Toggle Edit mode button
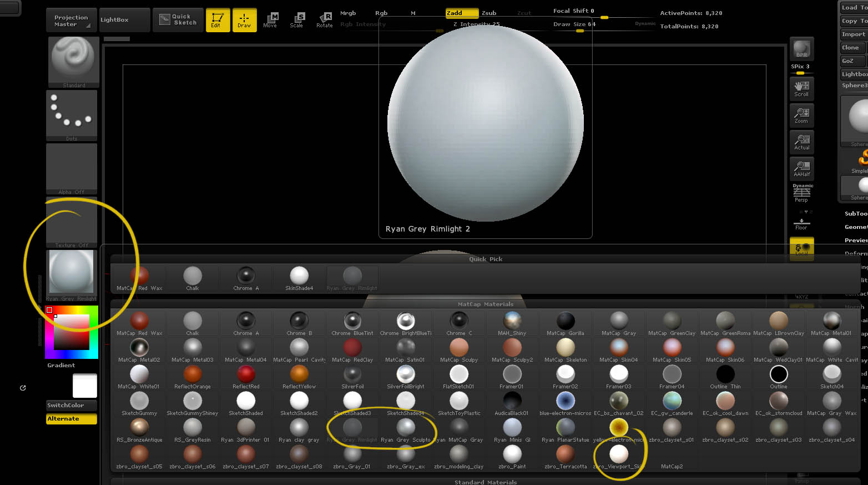Image resolution: width=868 pixels, height=485 pixels. [218, 20]
